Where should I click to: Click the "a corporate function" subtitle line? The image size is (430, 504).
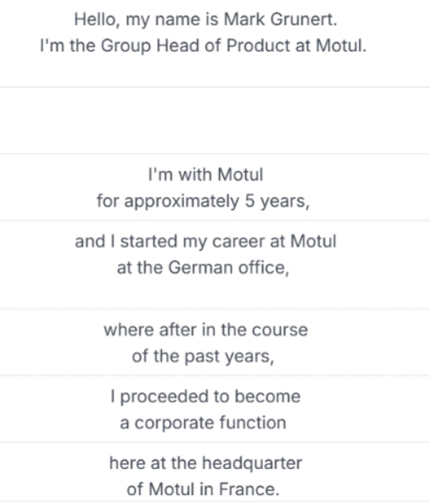203,422
